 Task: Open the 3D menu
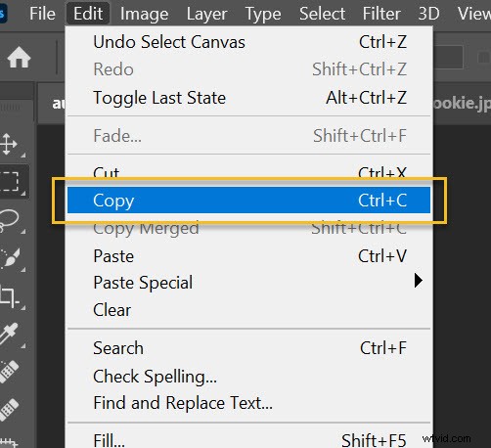(x=428, y=14)
